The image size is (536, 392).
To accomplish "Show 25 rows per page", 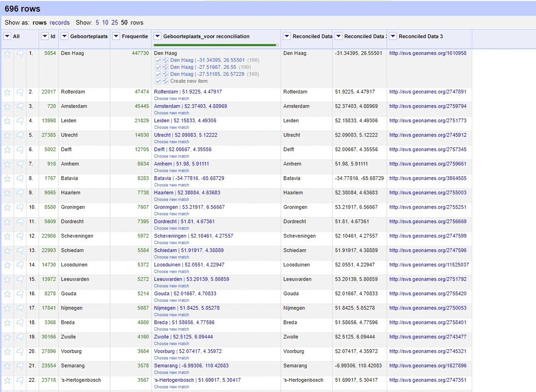I will pos(115,22).
